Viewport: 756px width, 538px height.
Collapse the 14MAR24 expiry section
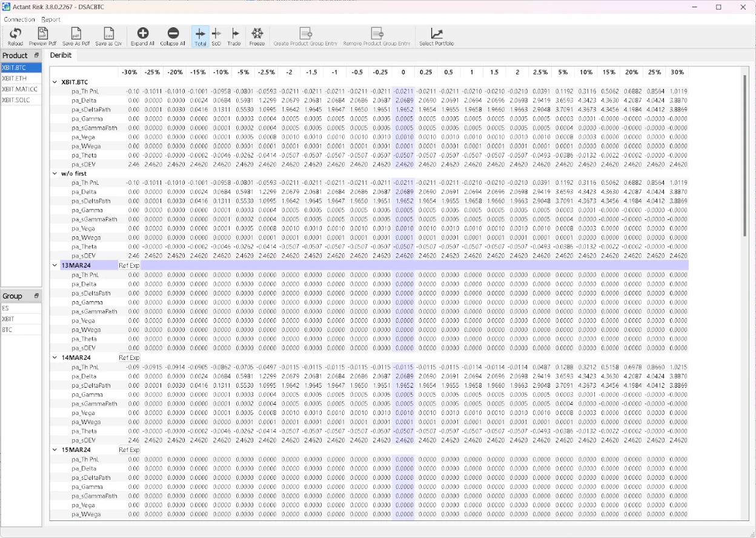pyautogui.click(x=55, y=357)
